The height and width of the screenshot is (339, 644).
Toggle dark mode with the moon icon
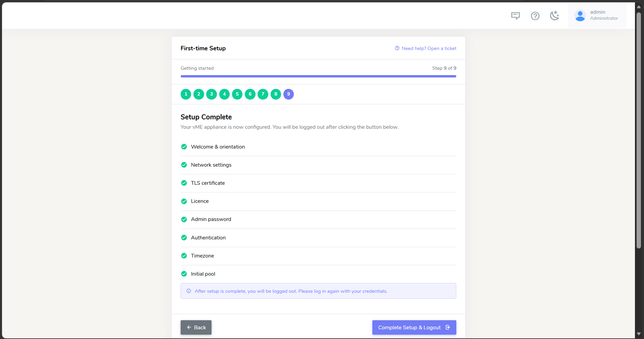554,15
